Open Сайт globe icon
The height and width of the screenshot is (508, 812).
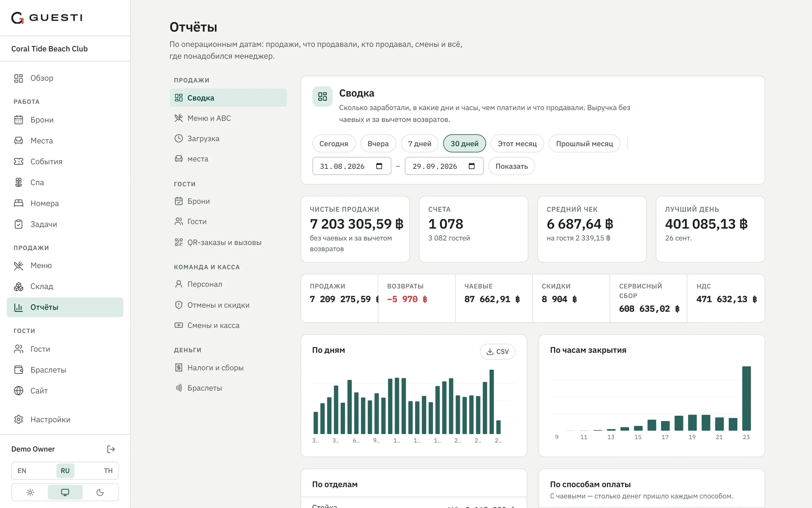pos(18,391)
